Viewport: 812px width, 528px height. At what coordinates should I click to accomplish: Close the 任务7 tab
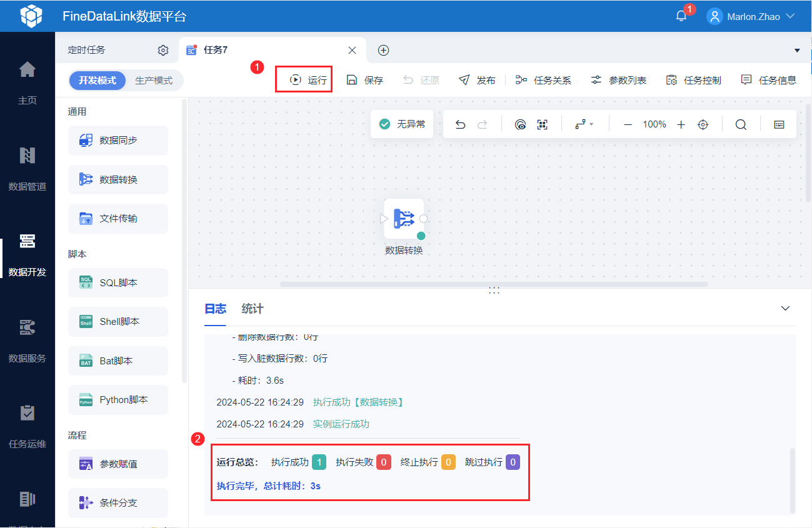[352, 50]
